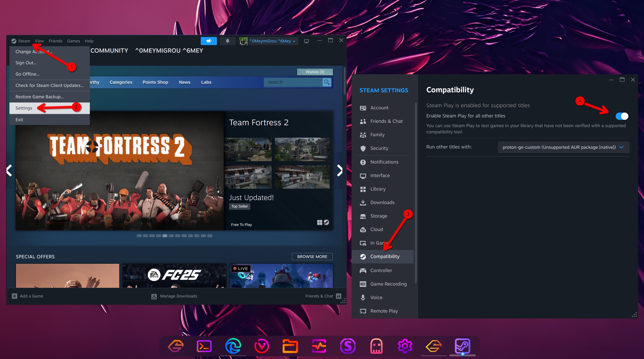The height and width of the screenshot is (359, 644).
Task: Open the EA FC25 special offer
Action: 174,276
